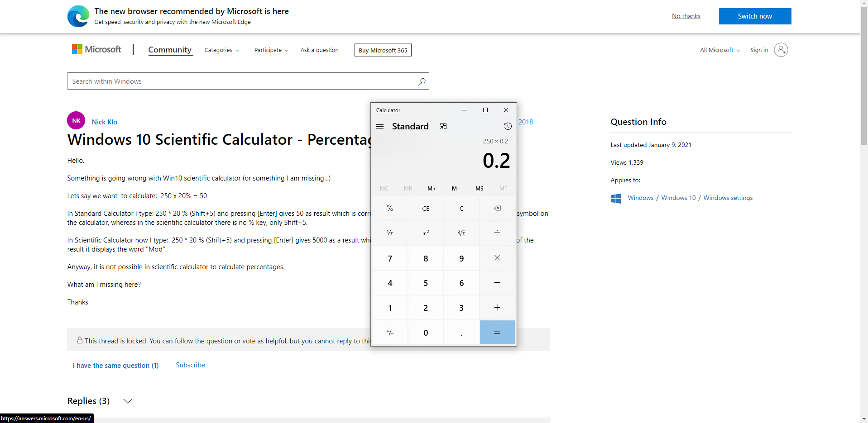Screen dimensions: 868x423
Task: Click the 0 key in Calculator
Action: click(426, 333)
